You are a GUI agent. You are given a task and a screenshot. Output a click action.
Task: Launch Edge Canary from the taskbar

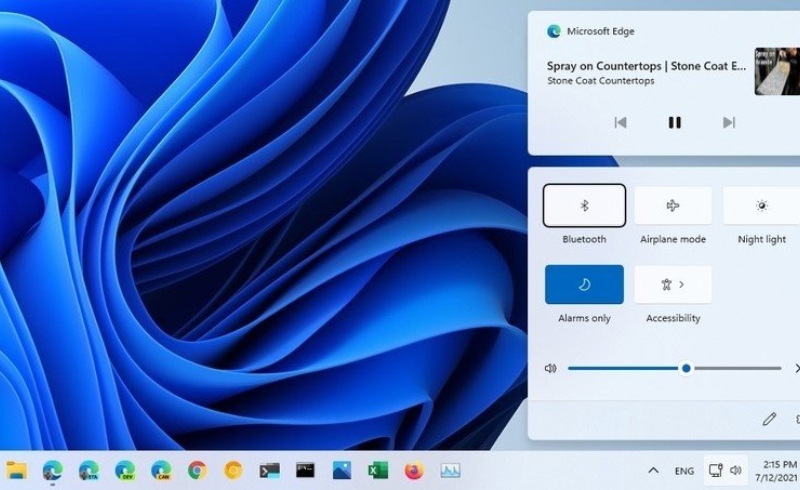(x=161, y=470)
